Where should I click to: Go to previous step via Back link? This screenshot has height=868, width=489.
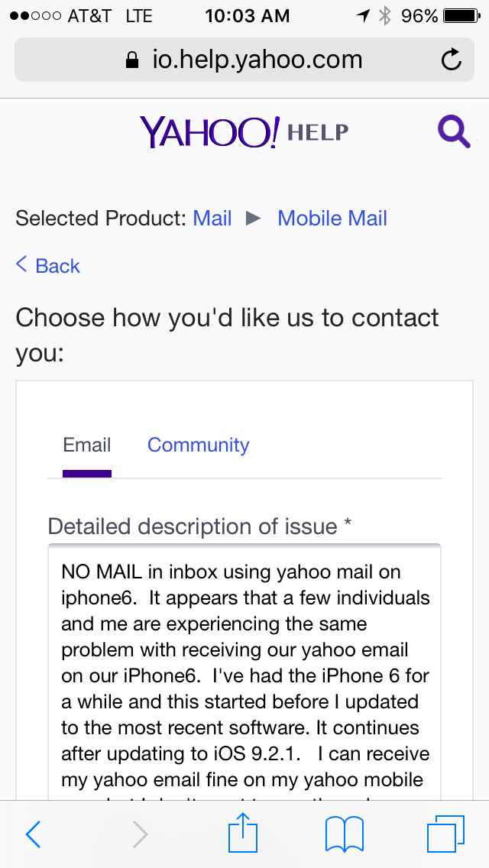coord(48,266)
